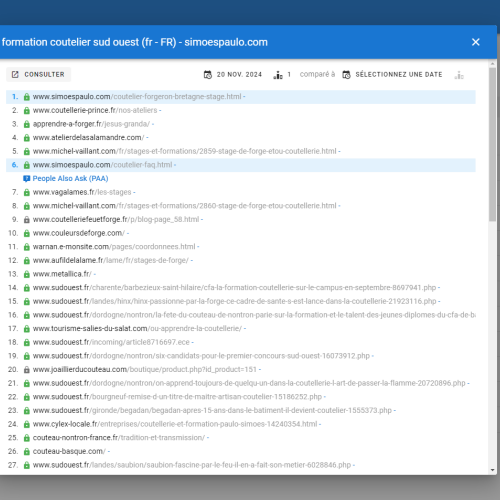
Task: Open www.cylex-locale.fr paulo-simoes result
Action: pos(175,424)
